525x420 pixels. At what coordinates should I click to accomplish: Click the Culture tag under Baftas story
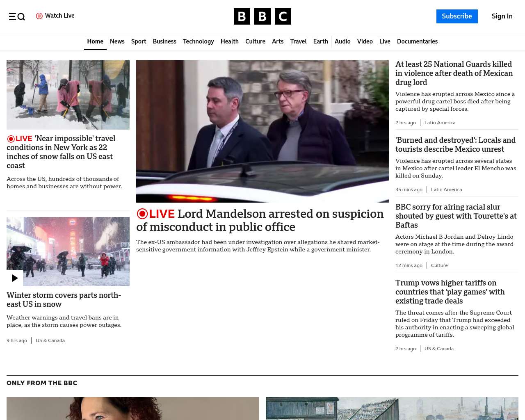[x=439, y=265]
